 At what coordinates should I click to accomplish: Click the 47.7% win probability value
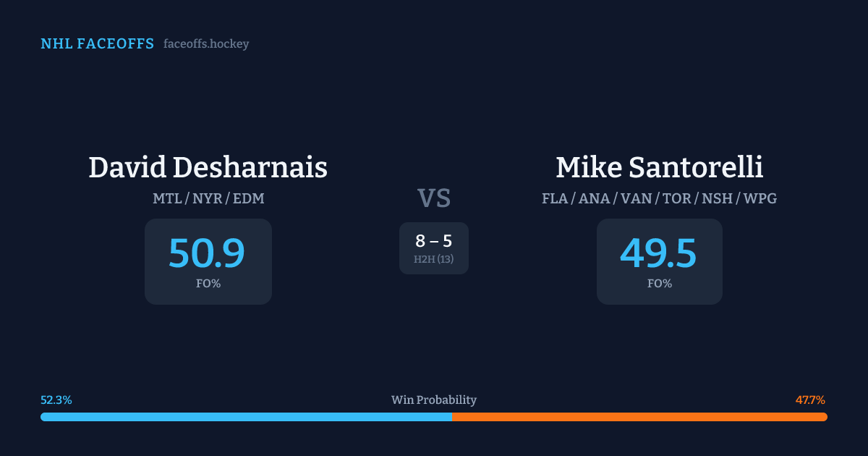point(810,400)
